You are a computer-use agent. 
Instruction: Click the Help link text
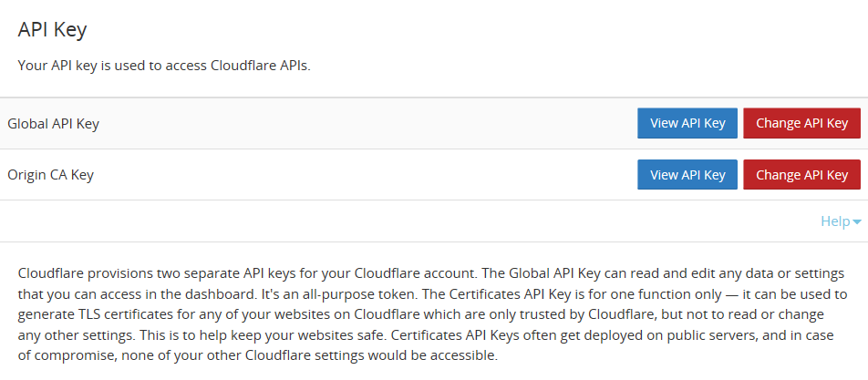click(835, 221)
